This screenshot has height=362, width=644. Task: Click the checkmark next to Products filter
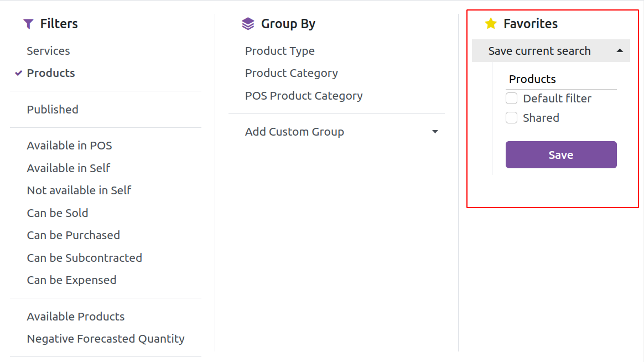[x=18, y=73]
